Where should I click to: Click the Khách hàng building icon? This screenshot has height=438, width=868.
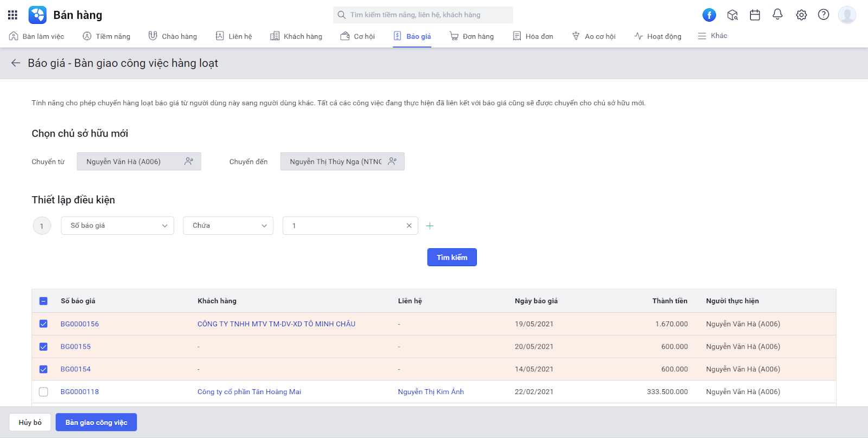pyautogui.click(x=275, y=36)
